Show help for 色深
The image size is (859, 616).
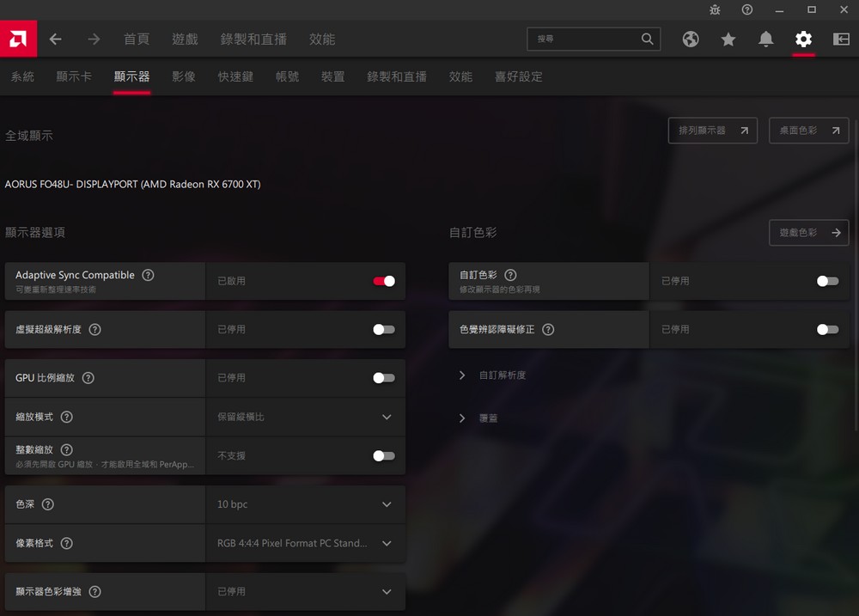[48, 504]
